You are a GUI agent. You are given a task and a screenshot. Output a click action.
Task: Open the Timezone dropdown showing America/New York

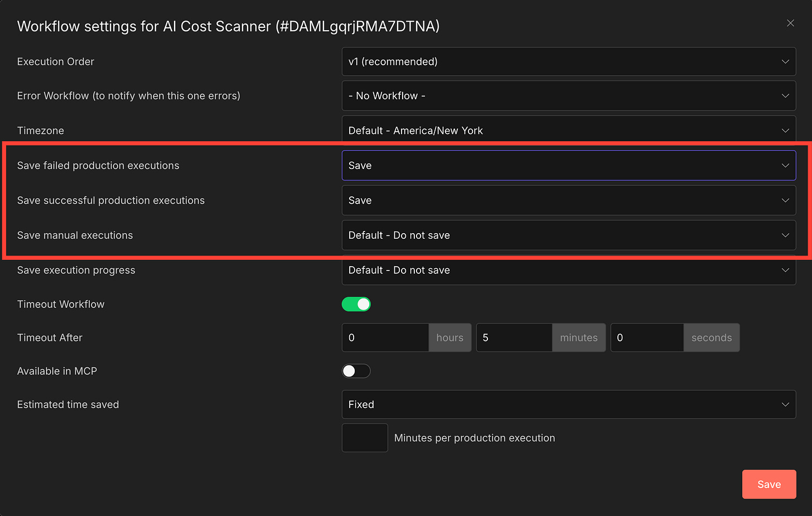point(569,130)
